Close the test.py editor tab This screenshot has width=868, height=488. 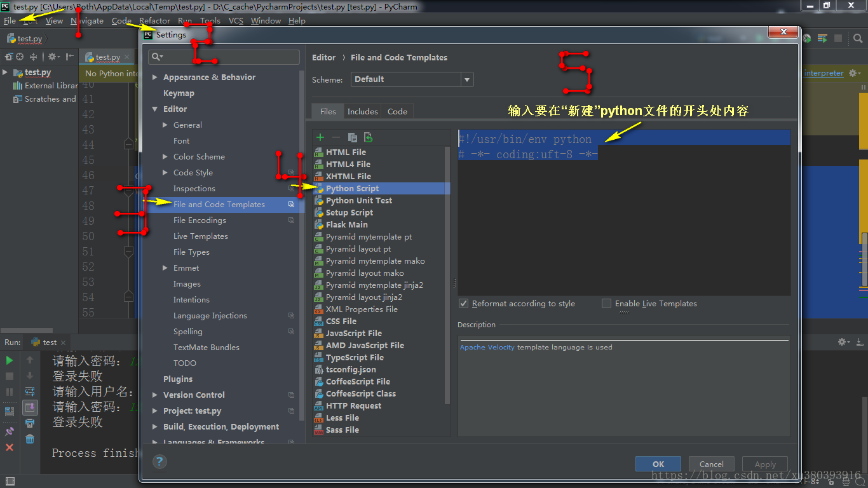[128, 57]
